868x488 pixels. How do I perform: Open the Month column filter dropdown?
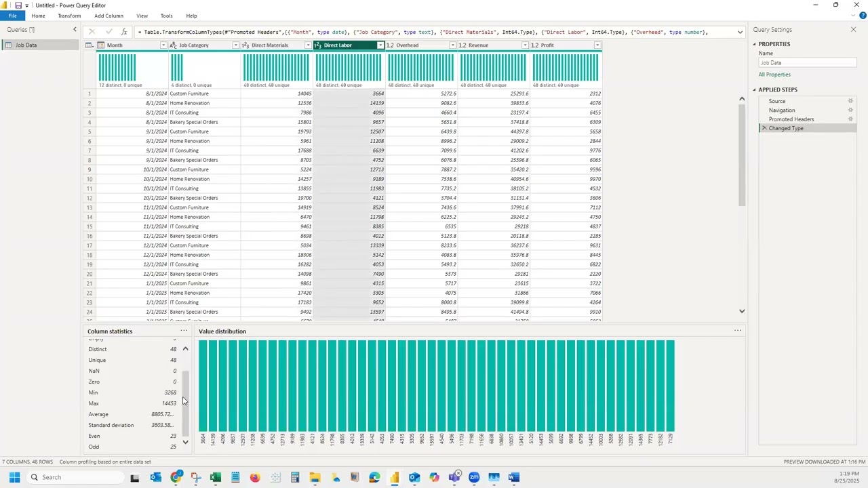tap(163, 45)
